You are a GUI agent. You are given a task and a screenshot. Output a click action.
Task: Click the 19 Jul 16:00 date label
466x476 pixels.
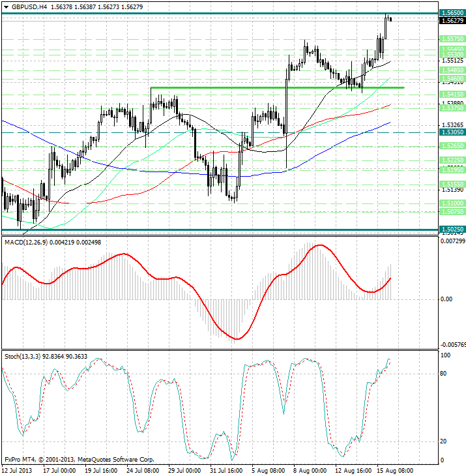point(101,471)
